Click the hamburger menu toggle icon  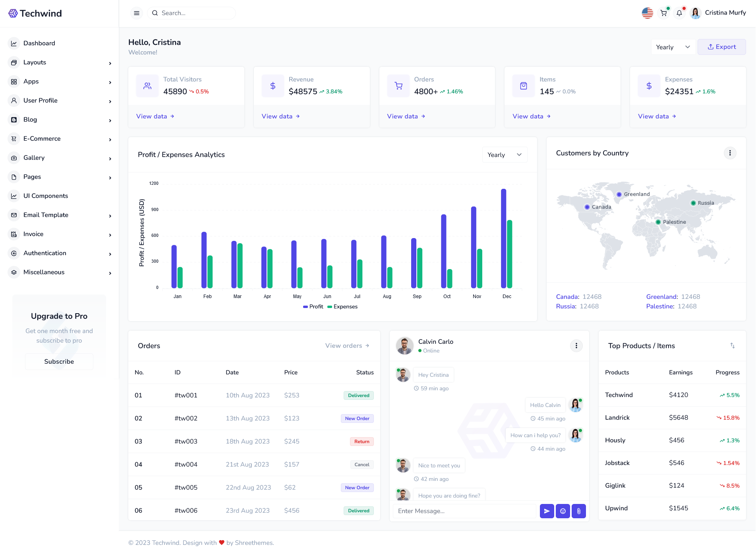(136, 13)
